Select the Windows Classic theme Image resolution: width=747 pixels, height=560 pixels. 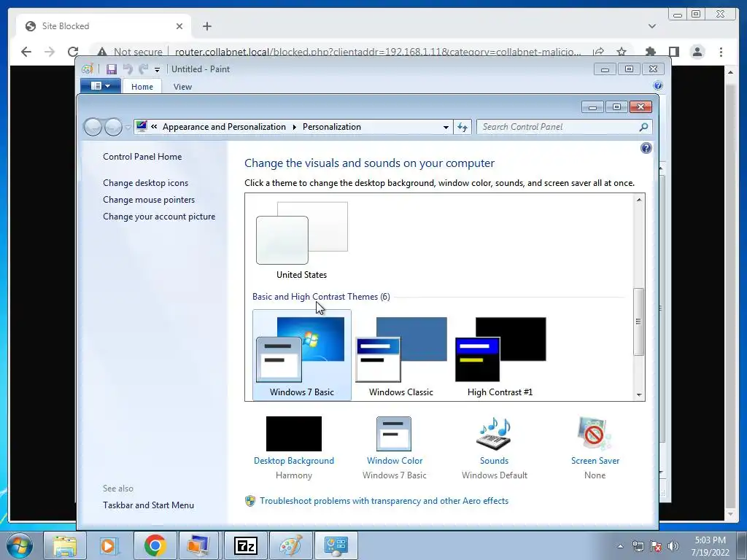coord(400,355)
